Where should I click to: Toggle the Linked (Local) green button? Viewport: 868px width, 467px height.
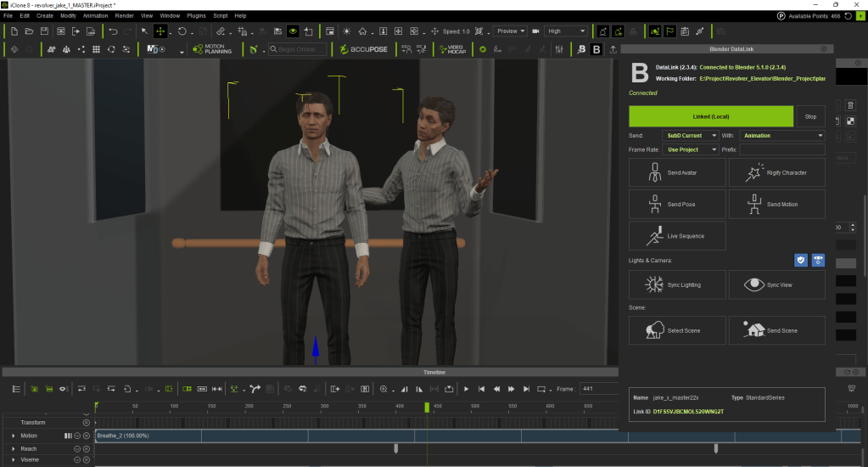(x=711, y=116)
